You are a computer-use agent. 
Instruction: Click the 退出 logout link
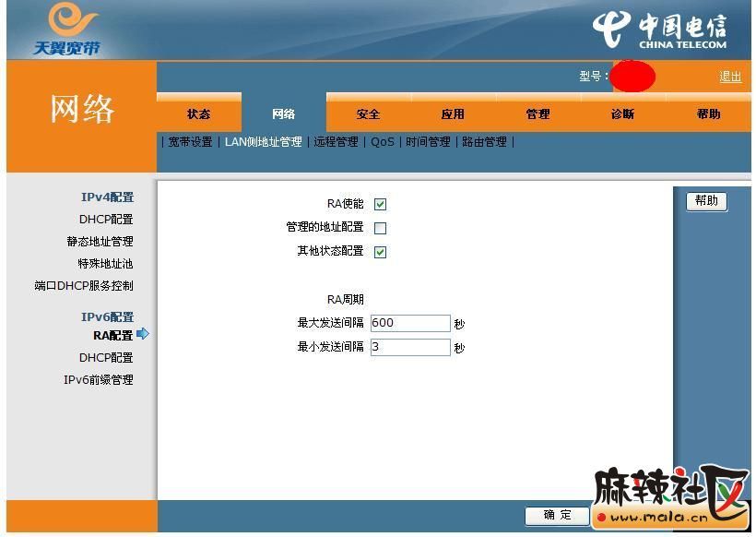730,77
